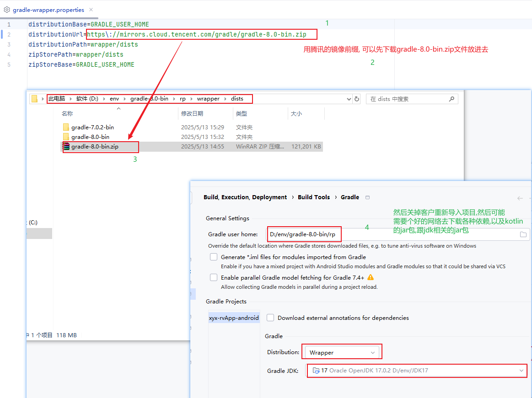The image size is (532, 398).
Task: Click the distributionUrl line in the editor
Action: 167,34
